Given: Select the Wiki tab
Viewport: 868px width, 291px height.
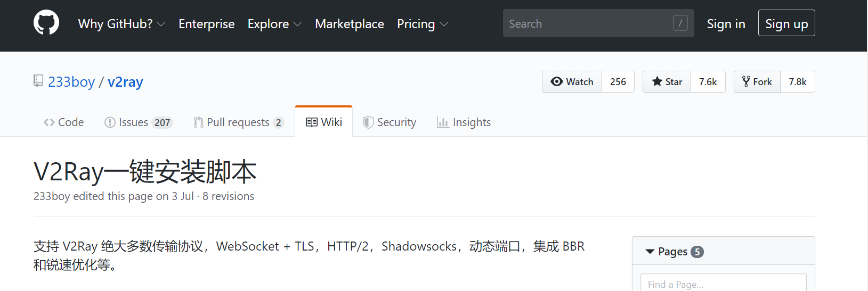Looking at the screenshot, I should (x=324, y=122).
